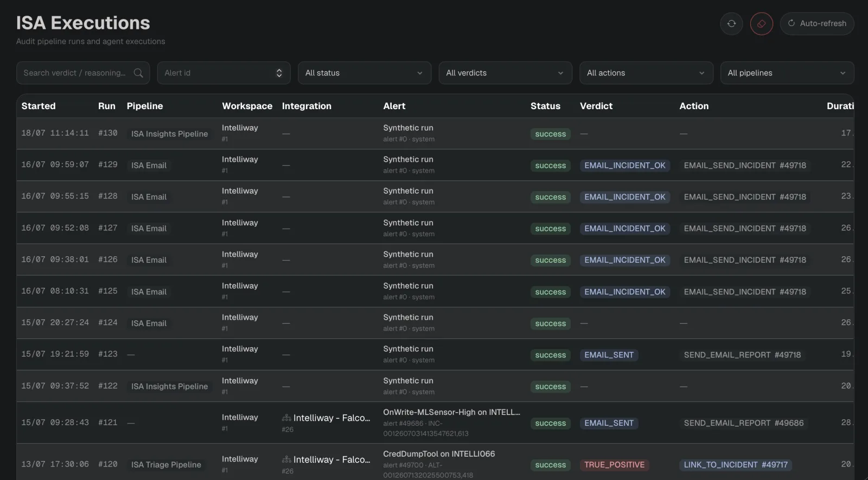Click the success status badge on run #130

point(550,134)
